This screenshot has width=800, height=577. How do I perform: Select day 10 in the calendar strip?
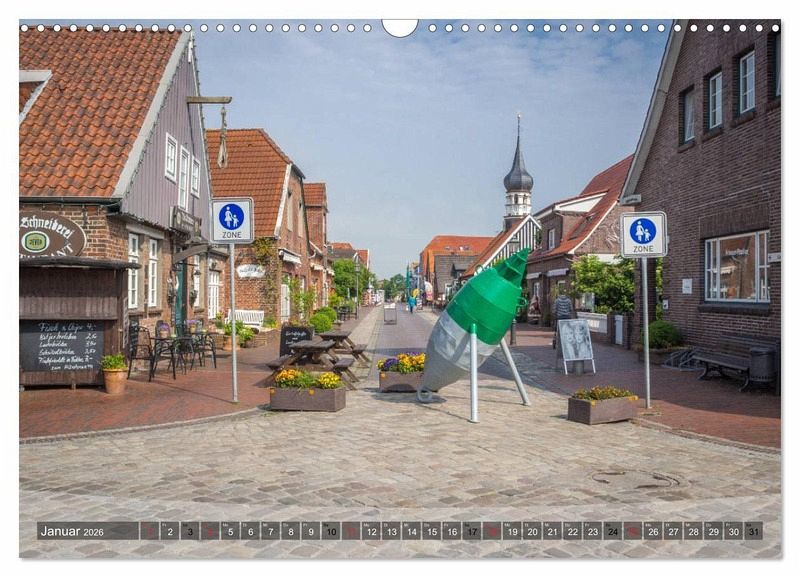click(x=330, y=531)
